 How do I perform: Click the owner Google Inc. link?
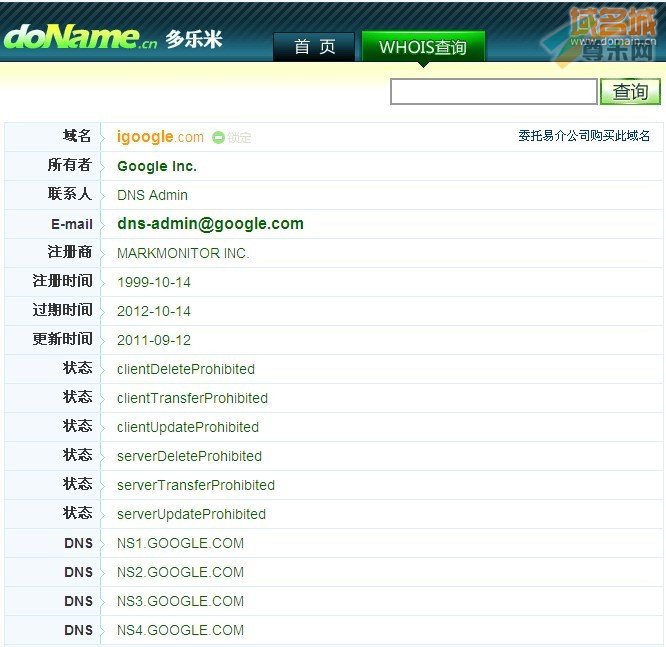click(157, 166)
